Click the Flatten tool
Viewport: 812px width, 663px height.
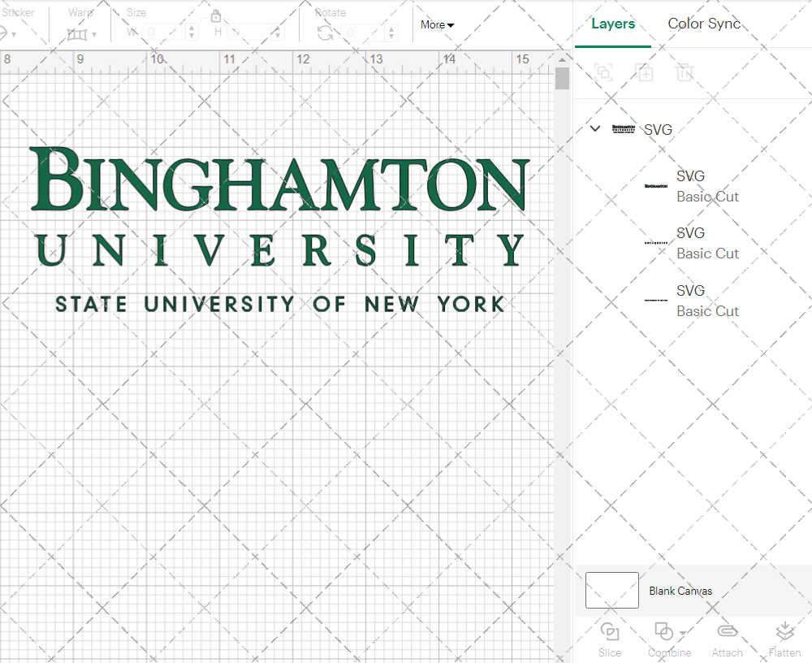point(784,640)
